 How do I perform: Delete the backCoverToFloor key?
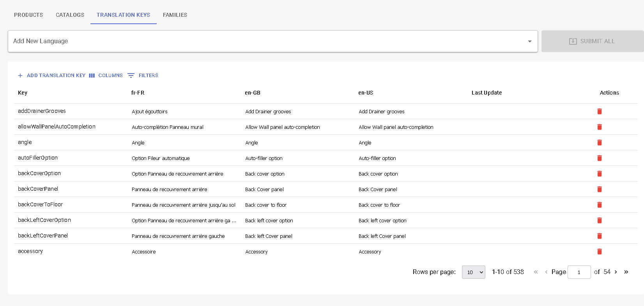pyautogui.click(x=600, y=205)
